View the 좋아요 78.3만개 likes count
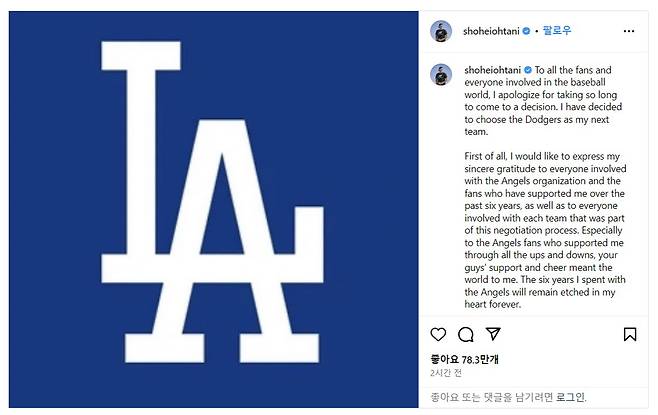The height and width of the screenshot is (415, 658). [x=466, y=357]
